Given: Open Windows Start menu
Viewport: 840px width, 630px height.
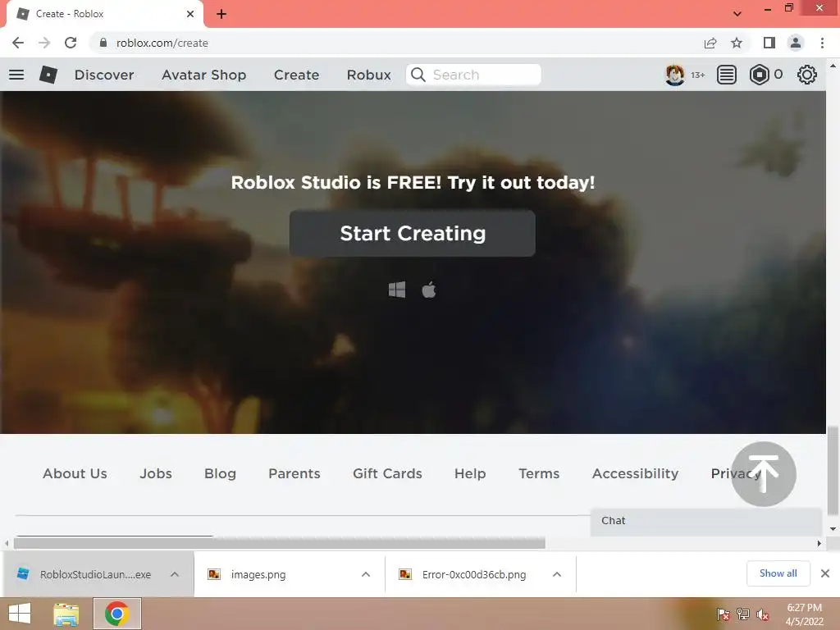Looking at the screenshot, I should tap(20, 614).
